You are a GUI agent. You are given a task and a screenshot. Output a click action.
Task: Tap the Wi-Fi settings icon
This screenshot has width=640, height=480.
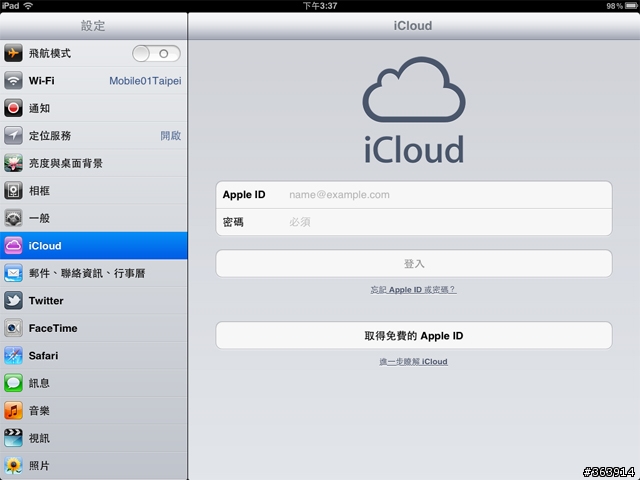(13, 80)
